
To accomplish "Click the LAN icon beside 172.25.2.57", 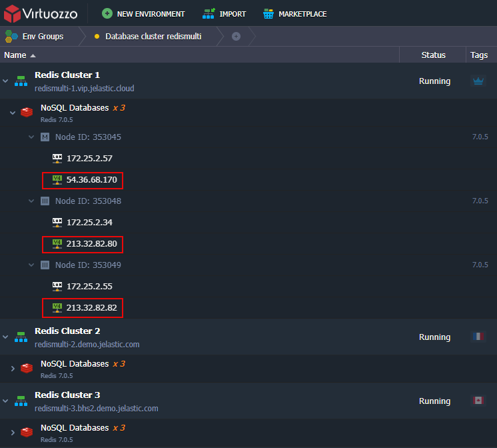I will coord(57,158).
